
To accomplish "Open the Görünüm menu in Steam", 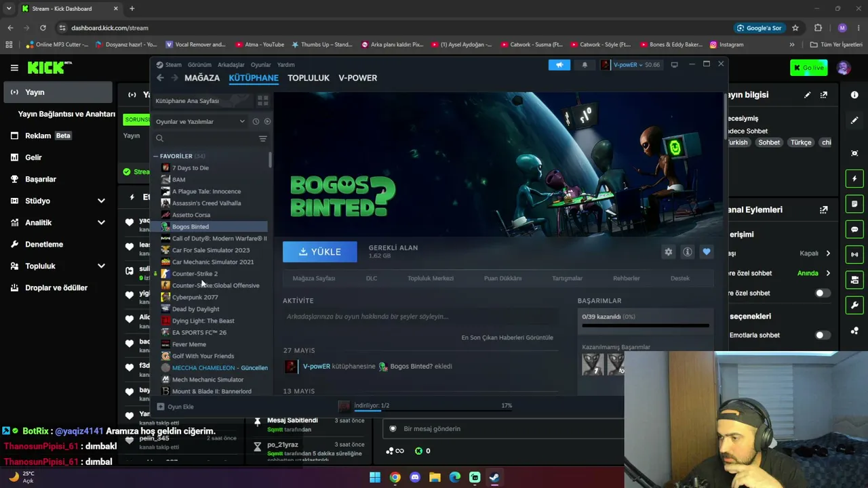I will point(199,65).
